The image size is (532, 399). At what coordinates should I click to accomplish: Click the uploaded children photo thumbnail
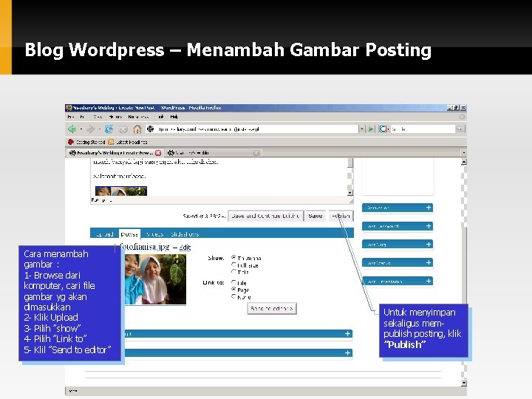[x=155, y=279]
